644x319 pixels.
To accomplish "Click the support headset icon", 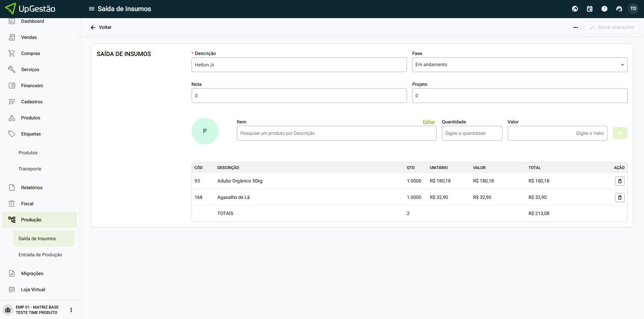I will click(x=619, y=9).
